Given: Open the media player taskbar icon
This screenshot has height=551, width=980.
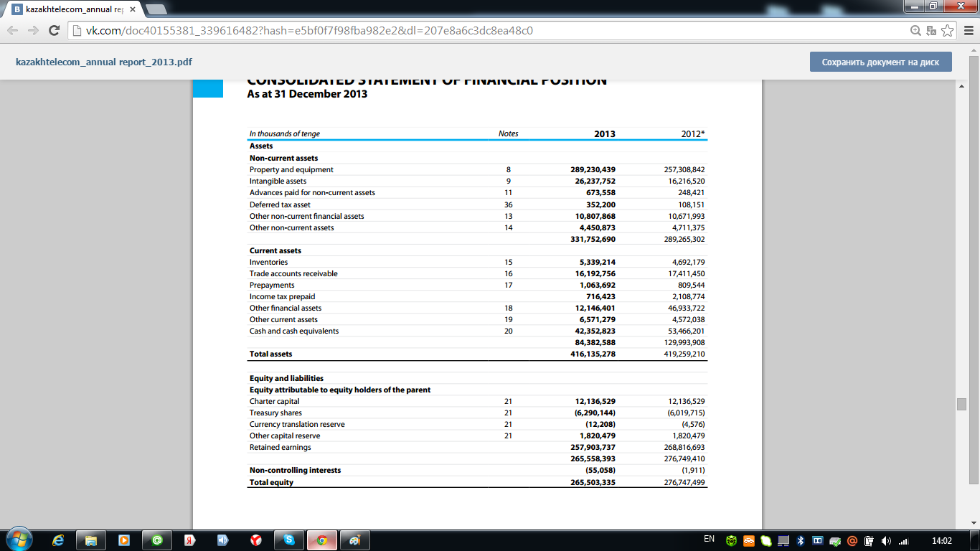Looking at the screenshot, I should point(124,540).
